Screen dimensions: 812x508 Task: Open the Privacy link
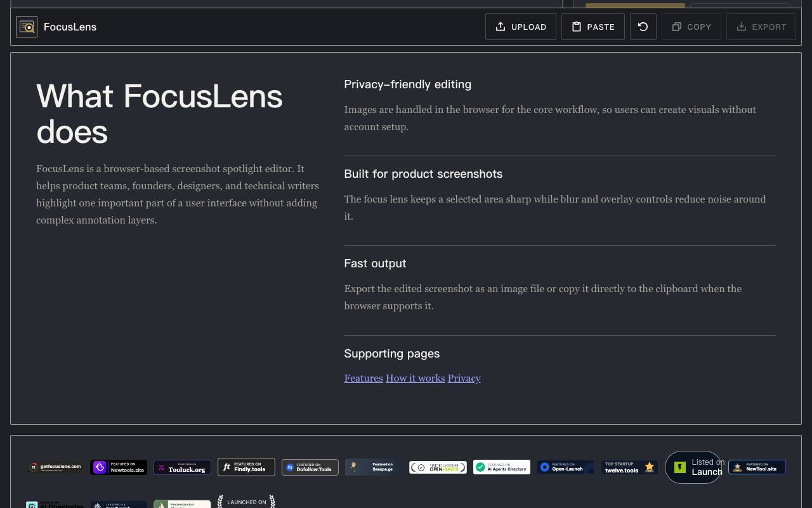[464, 378]
